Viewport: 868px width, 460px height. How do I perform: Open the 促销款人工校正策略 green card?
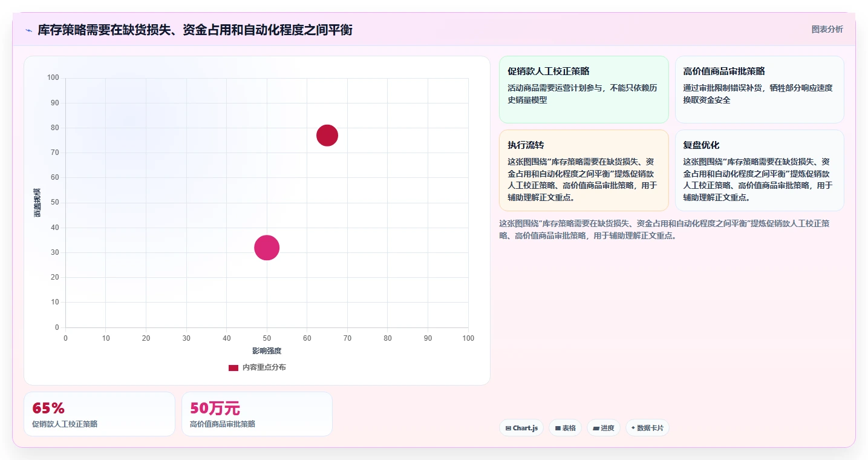pos(584,90)
